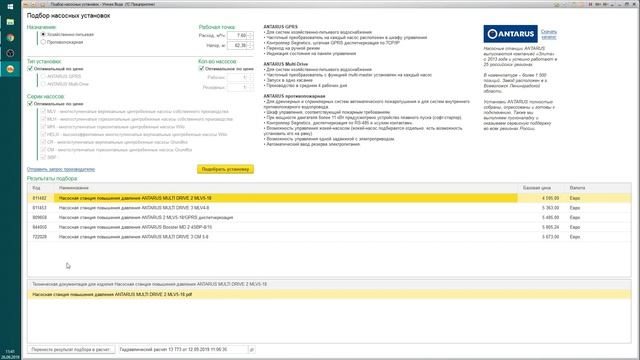Open the download catalog link beside logo

(x=549, y=34)
